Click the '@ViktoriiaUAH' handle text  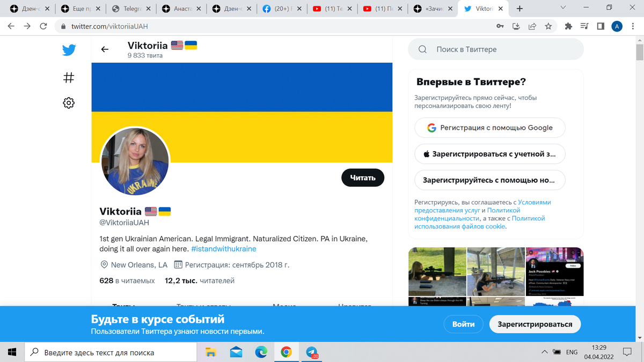(x=124, y=223)
